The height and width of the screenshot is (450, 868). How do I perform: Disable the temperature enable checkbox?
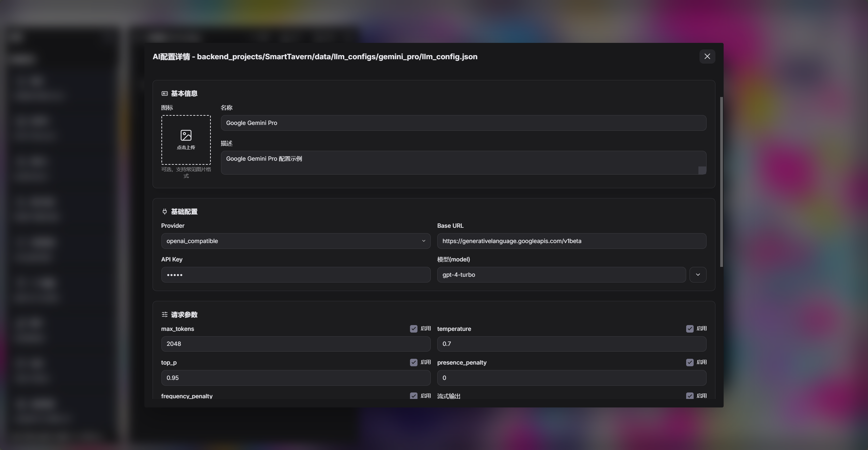[690, 329]
